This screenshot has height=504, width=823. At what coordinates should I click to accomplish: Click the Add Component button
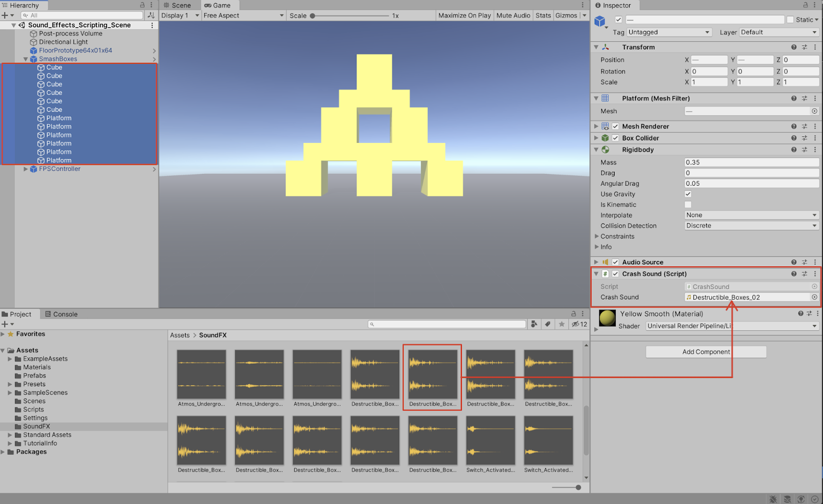(706, 352)
